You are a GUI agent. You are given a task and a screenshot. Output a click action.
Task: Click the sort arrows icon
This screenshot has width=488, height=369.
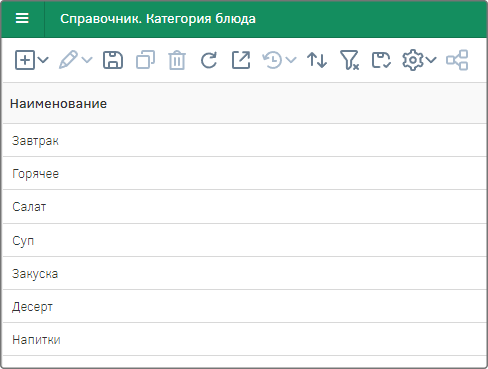click(x=317, y=60)
